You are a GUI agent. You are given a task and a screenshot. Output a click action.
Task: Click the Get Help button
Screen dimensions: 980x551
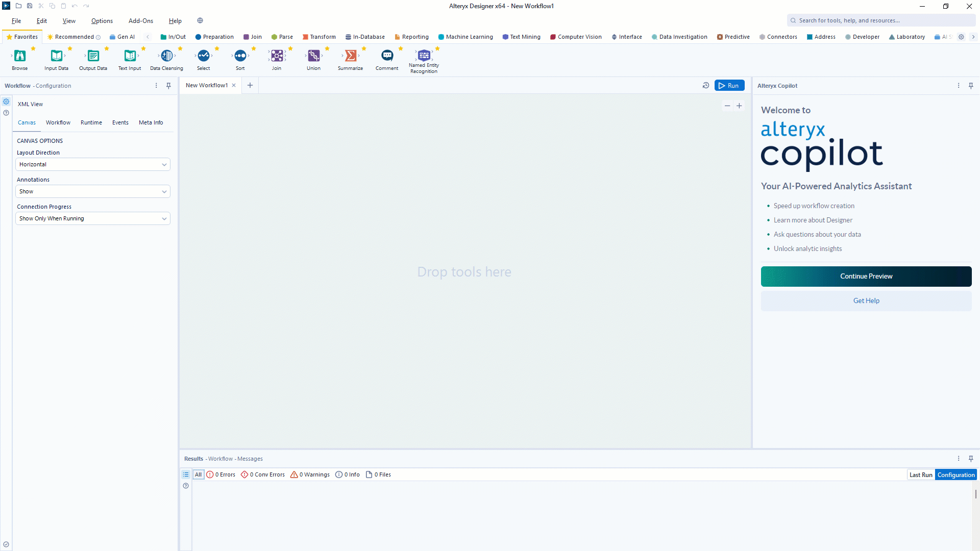tap(866, 301)
